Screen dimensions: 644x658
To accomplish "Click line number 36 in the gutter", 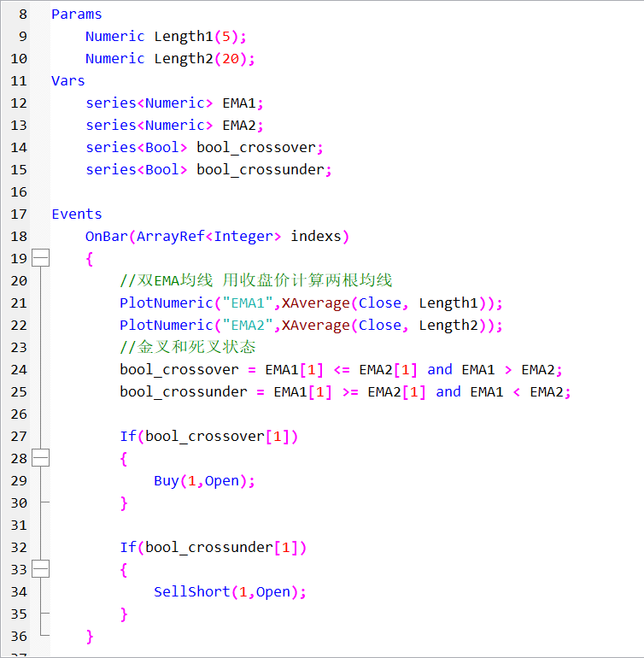I will [x=19, y=636].
